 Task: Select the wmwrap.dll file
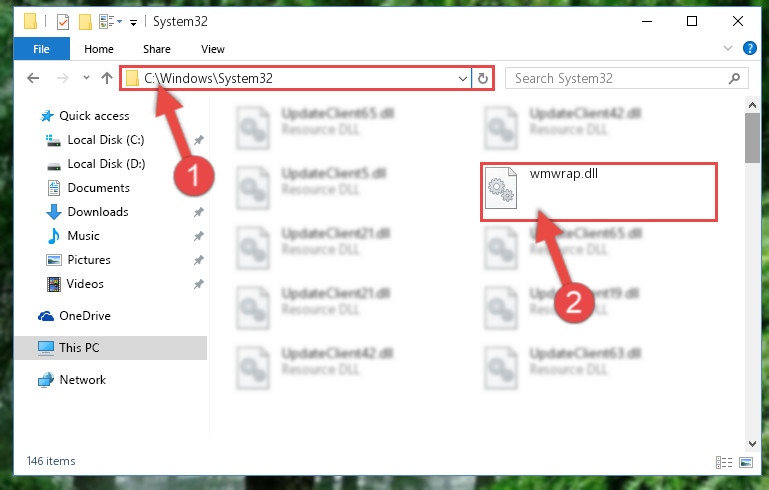pyautogui.click(x=598, y=192)
